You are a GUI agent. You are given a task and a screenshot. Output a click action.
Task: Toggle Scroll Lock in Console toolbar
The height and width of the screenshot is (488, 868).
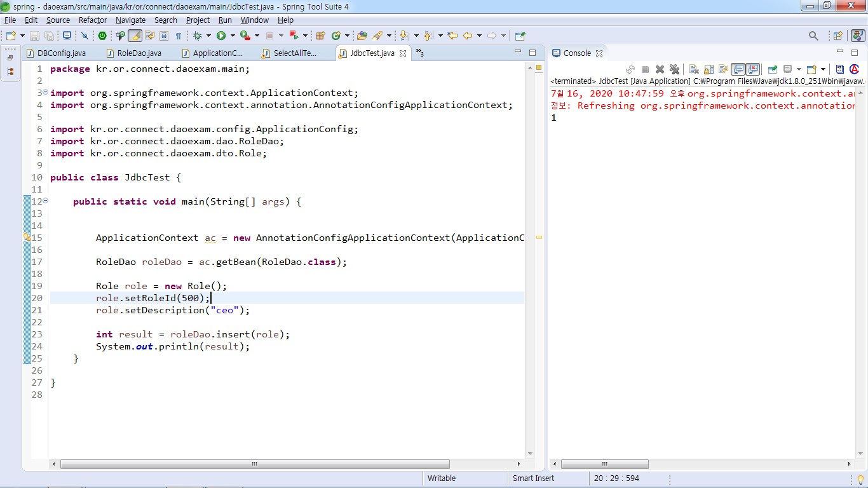pos(709,69)
